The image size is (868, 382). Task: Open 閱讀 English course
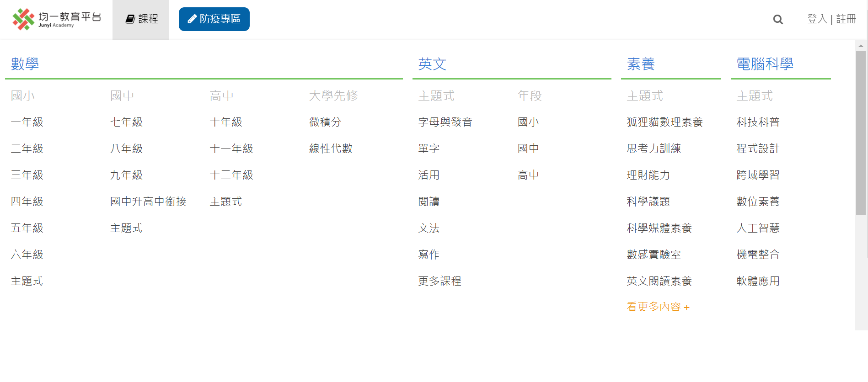(429, 202)
